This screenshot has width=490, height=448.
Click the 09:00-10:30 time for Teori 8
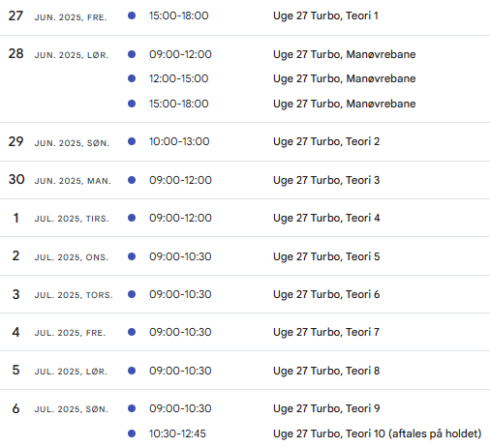pos(180,371)
